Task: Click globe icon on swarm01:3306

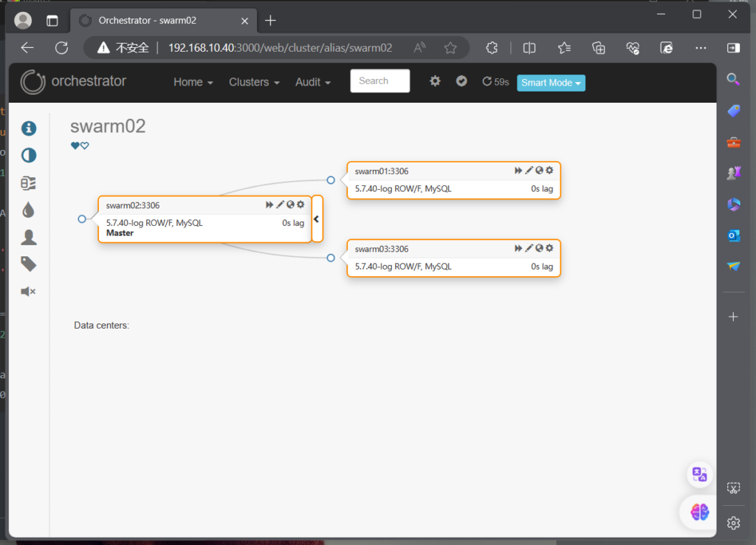Action: tap(539, 171)
